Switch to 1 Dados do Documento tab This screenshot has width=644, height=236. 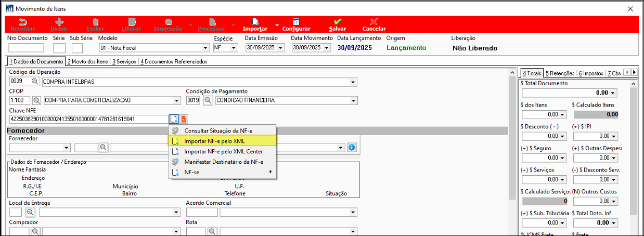point(36,61)
